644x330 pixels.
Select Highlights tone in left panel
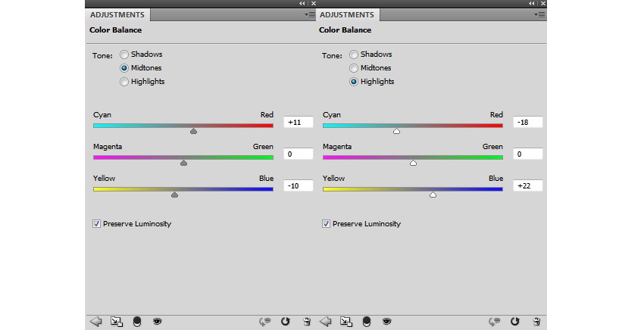pos(124,82)
